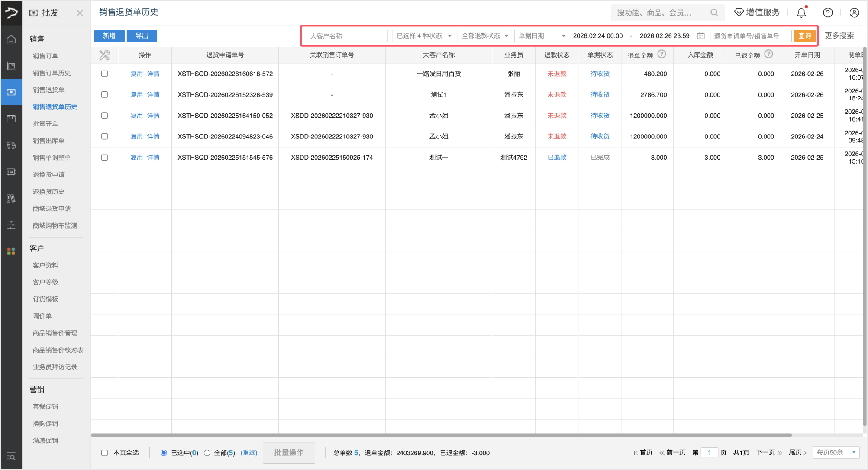Click the notification bell icon
Viewport: 868px width, 470px height.
pyautogui.click(x=801, y=13)
